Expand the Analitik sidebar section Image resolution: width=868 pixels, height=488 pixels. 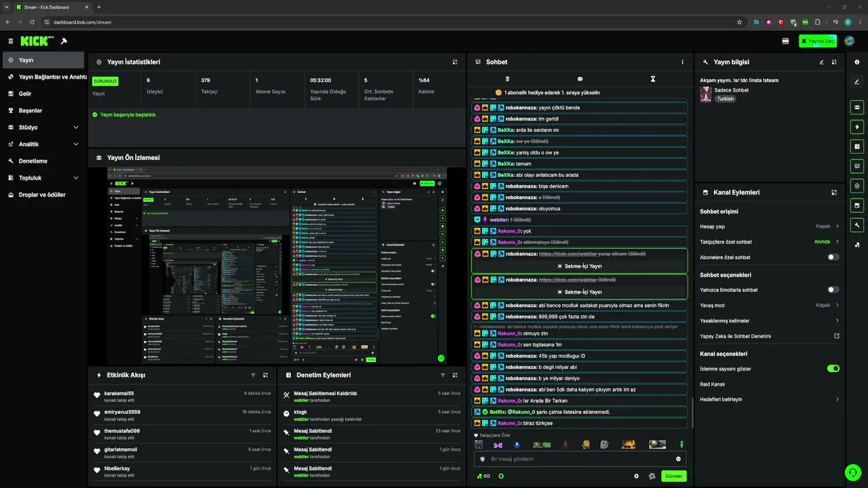(43, 144)
